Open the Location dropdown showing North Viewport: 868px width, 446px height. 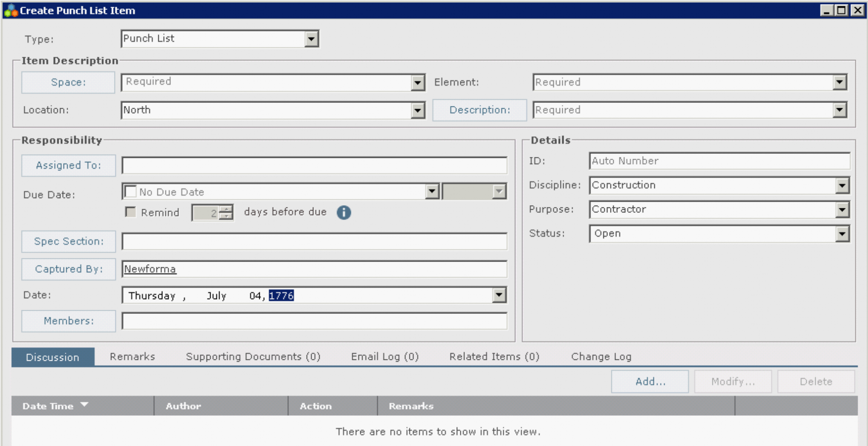coord(418,110)
